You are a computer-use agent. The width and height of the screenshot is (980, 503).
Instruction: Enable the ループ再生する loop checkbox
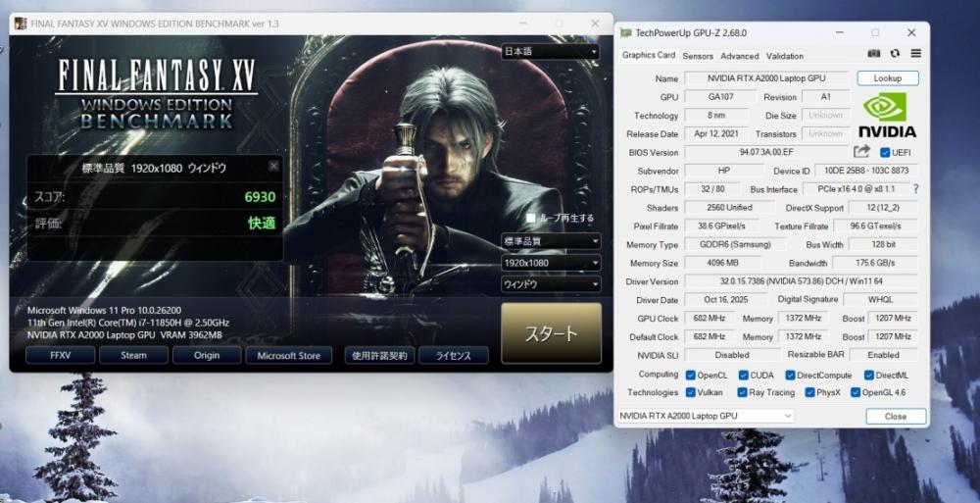(x=531, y=218)
